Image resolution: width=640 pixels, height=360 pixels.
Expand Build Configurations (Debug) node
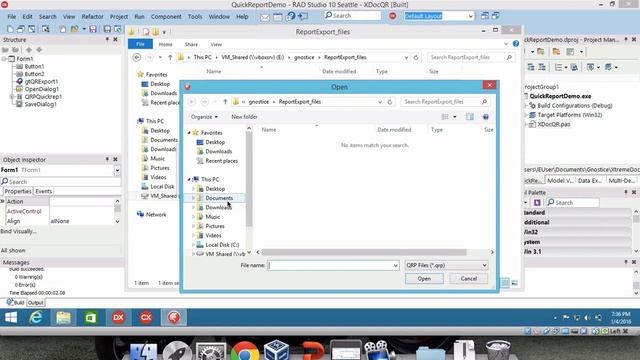tap(526, 105)
